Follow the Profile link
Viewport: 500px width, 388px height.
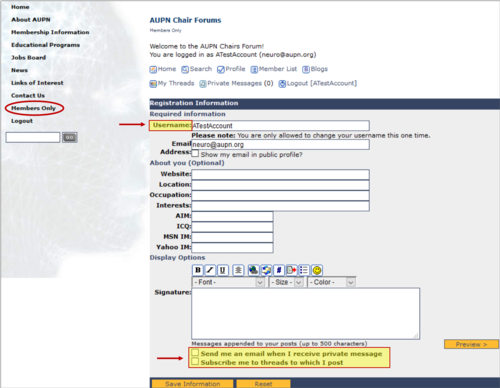point(235,69)
